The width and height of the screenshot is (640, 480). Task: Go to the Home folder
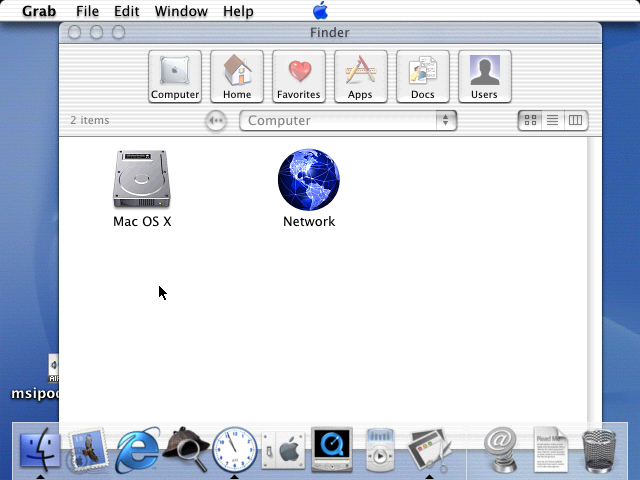click(x=237, y=76)
